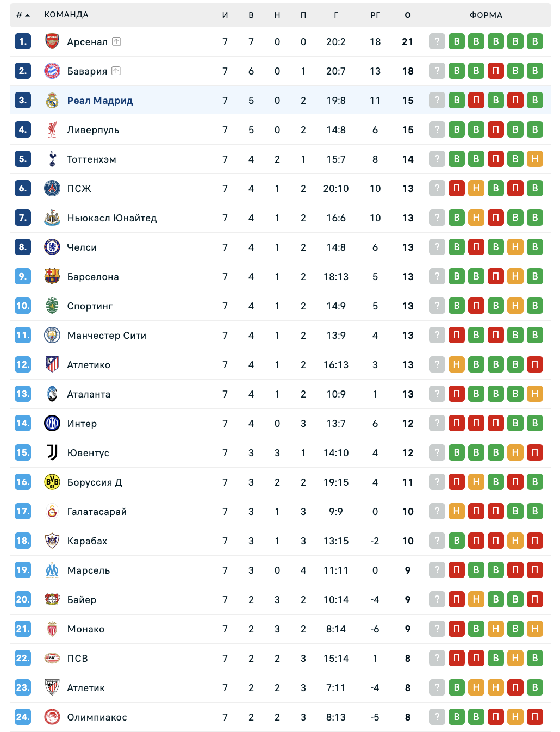The height and width of the screenshot is (732, 560).
Task: Click the Galatasaray club logo
Action: [x=52, y=511]
